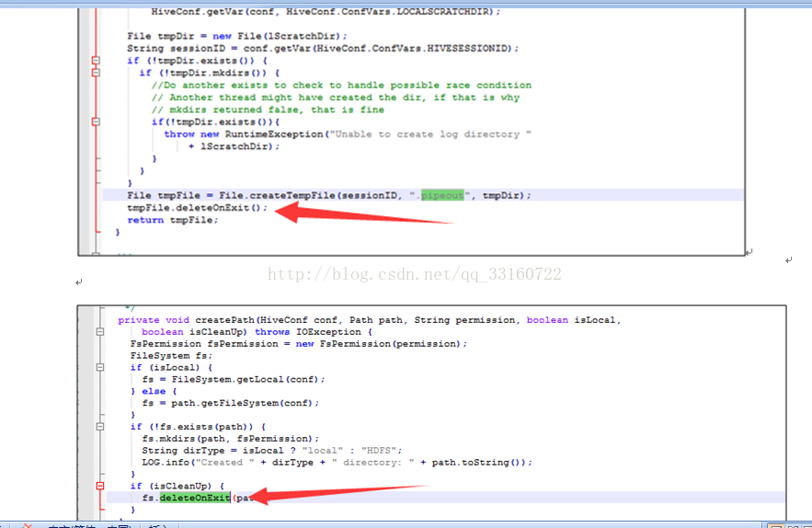Collapse the if (isLocal) block
The width and height of the screenshot is (812, 528).
pos(100,367)
